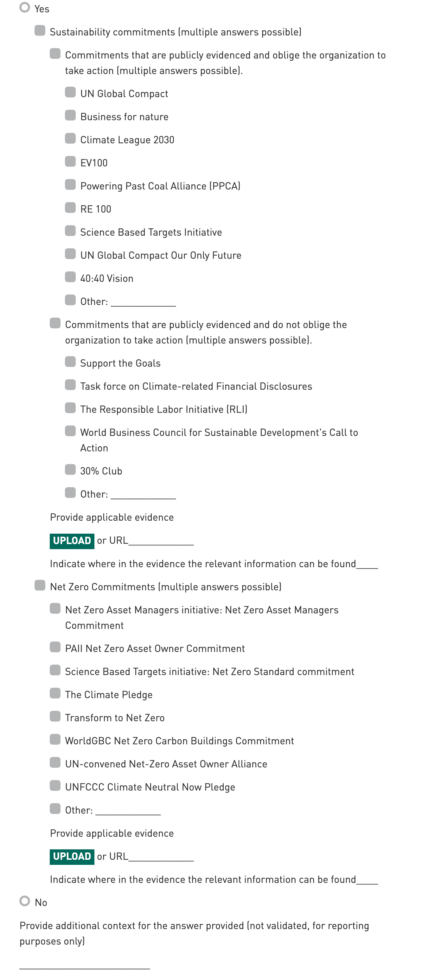The height and width of the screenshot is (980, 422).
Task: Tick the 40:40 Vision checkbox
Action: pyautogui.click(x=70, y=277)
